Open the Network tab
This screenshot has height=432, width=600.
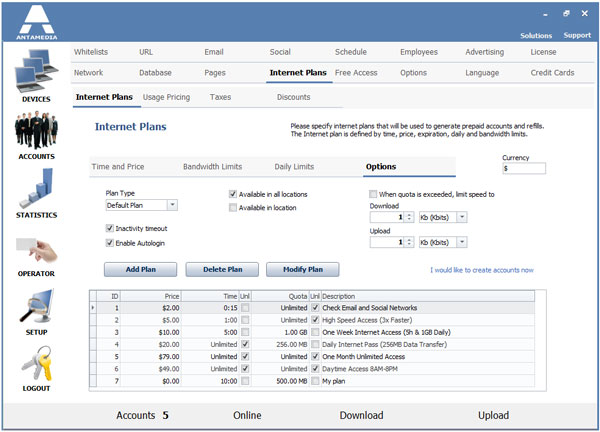[x=88, y=73]
